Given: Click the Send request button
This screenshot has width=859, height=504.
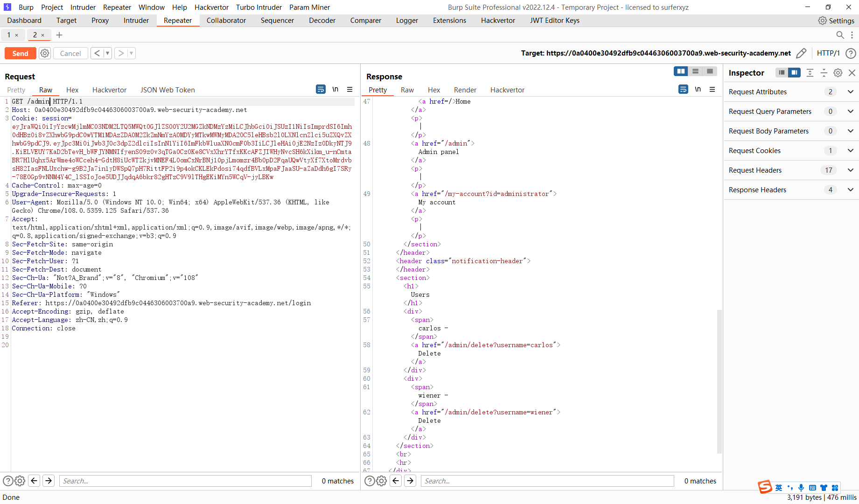Looking at the screenshot, I should click(20, 53).
